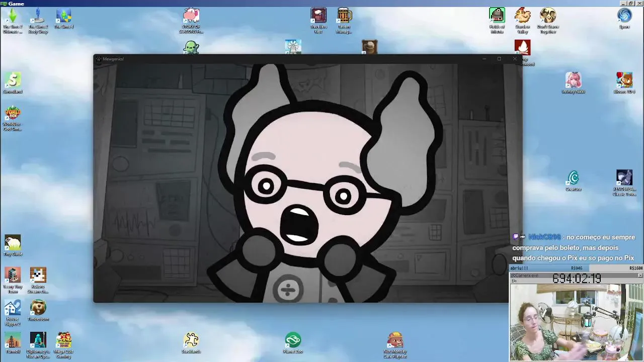
Task: Launch the Spore desktop icon
Action: [x=624, y=19]
